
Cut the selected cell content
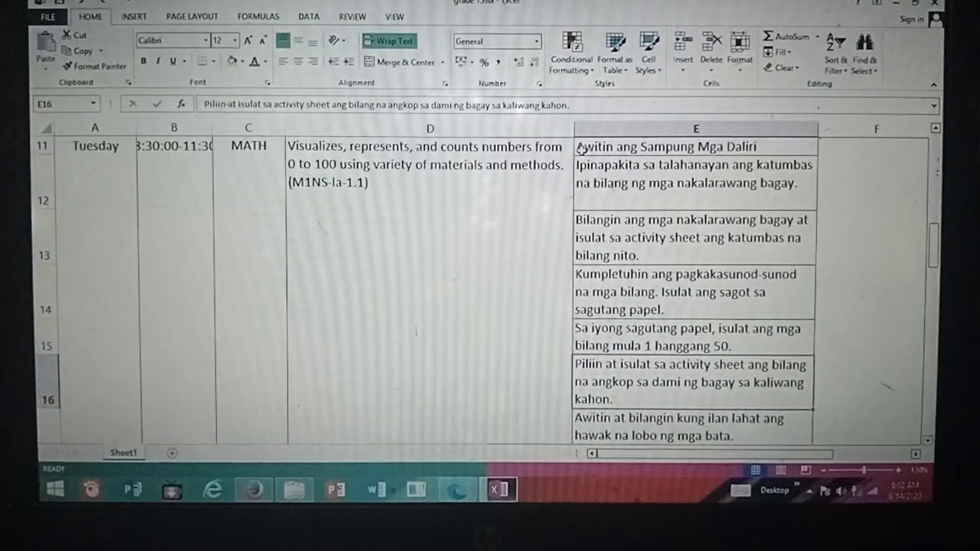[x=75, y=35]
